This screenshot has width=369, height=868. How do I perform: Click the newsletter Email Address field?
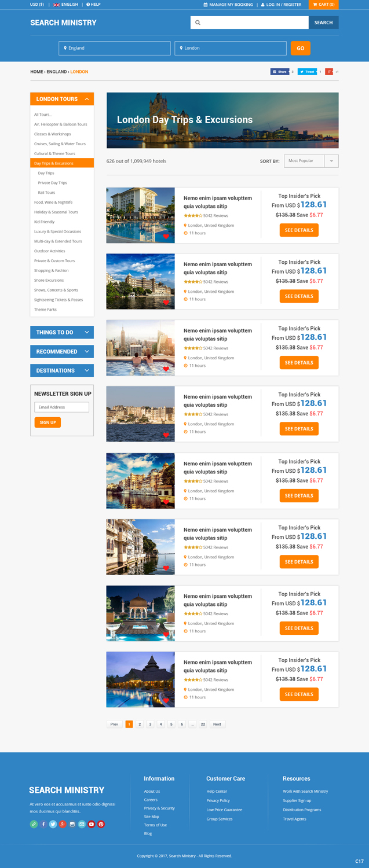click(x=61, y=407)
